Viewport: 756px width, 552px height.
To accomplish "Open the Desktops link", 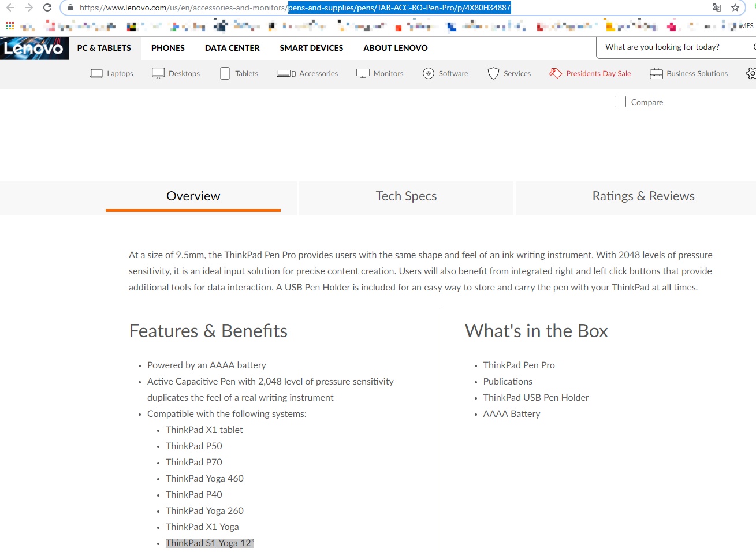I will pos(184,74).
